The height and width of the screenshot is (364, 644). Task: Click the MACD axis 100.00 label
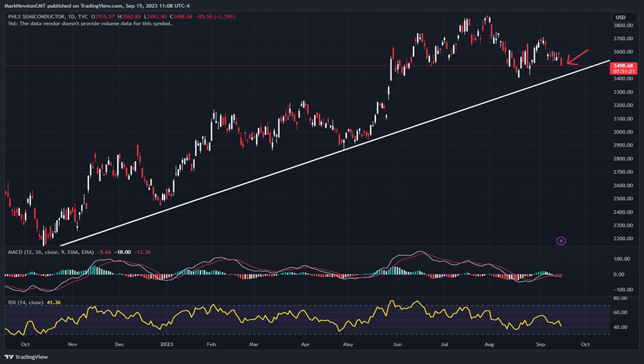[x=622, y=259]
